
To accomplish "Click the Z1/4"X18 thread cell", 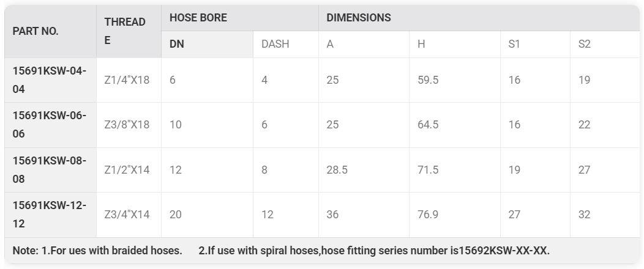I will coord(127,80).
